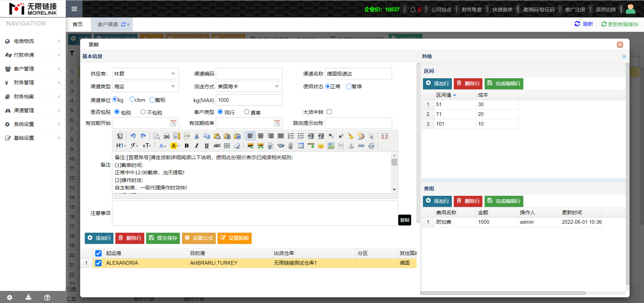
Task: Click the 渠道编码 input field
Action: [x=249, y=74]
